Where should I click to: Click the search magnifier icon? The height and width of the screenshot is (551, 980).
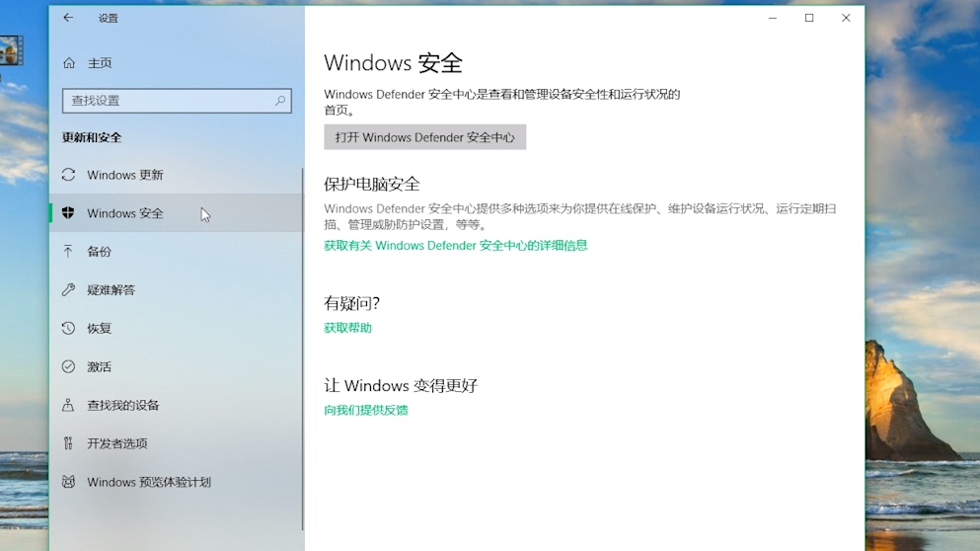(280, 100)
